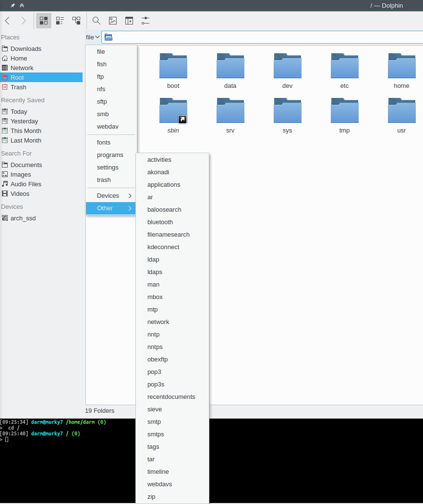Choose webdav protocol from menu

111,127
